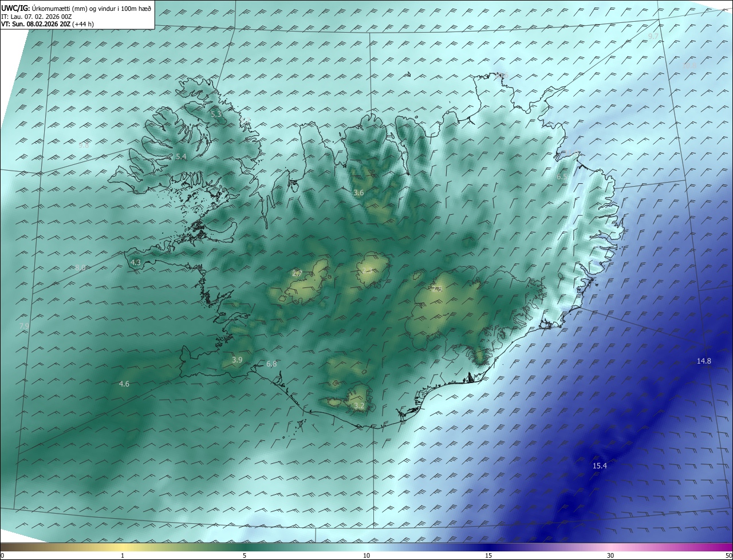The height and width of the screenshot is (560, 733).
Task: Click the 4.6 value over the southwest sea
Action: pos(124,384)
